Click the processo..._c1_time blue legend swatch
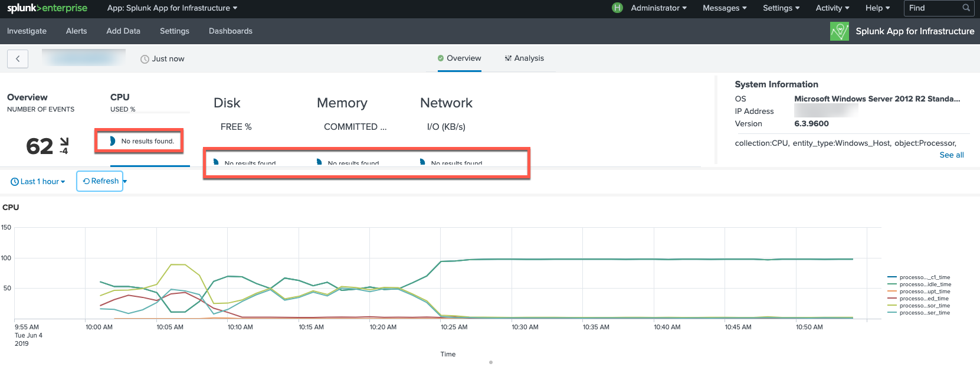 891,277
